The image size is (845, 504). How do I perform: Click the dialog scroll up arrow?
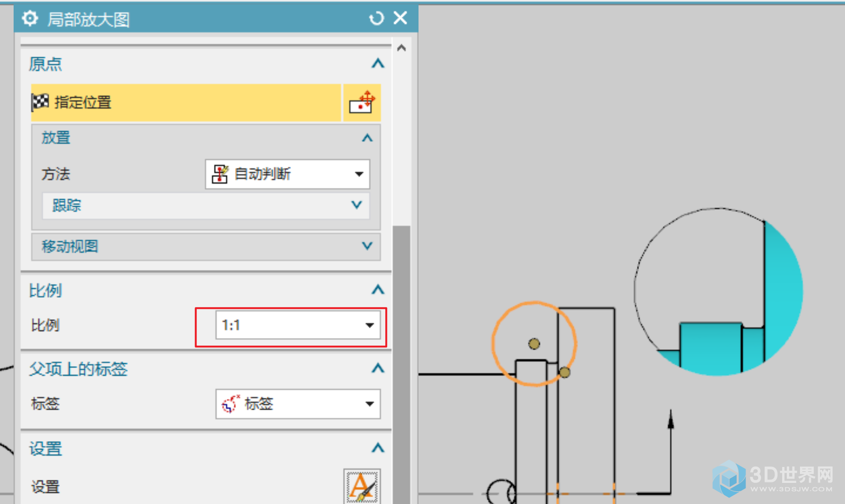pyautogui.click(x=401, y=48)
